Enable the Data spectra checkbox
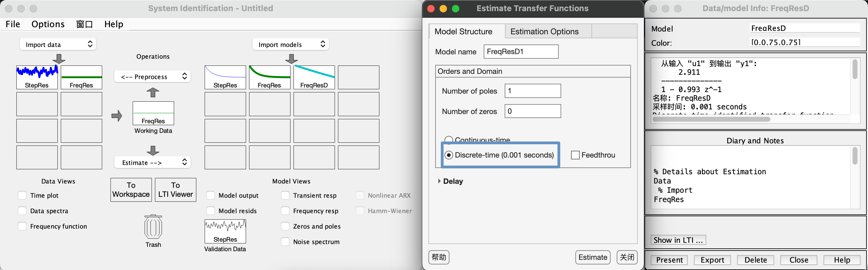The height and width of the screenshot is (270, 868). tap(22, 211)
